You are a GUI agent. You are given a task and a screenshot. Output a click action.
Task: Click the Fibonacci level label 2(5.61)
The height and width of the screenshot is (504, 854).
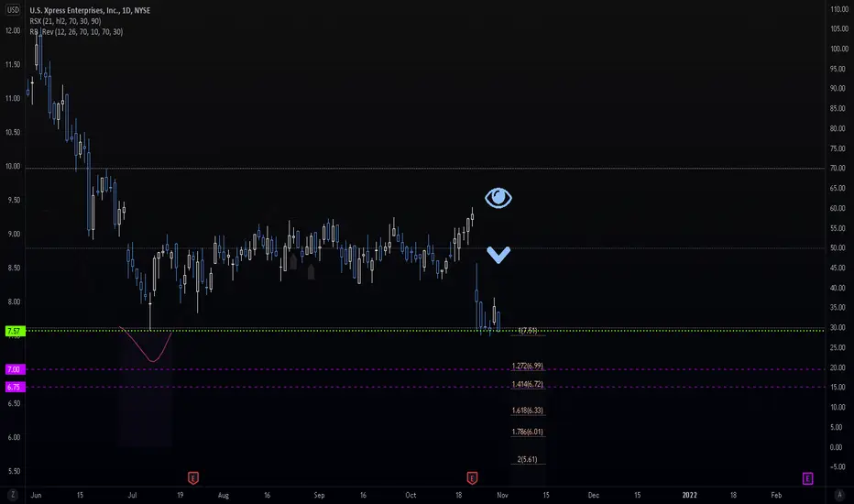[527, 459]
